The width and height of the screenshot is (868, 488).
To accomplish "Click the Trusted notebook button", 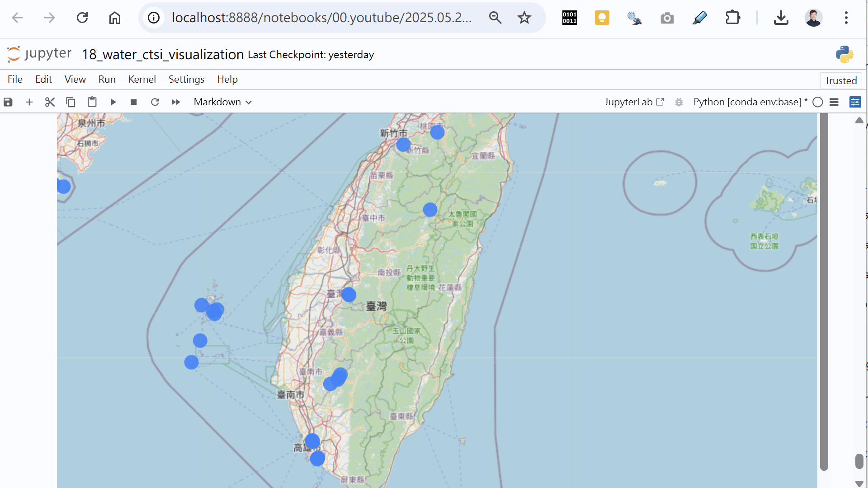I will point(840,80).
